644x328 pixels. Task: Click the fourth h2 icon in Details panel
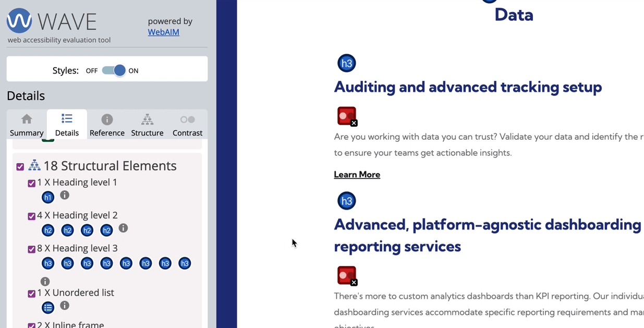click(x=106, y=230)
